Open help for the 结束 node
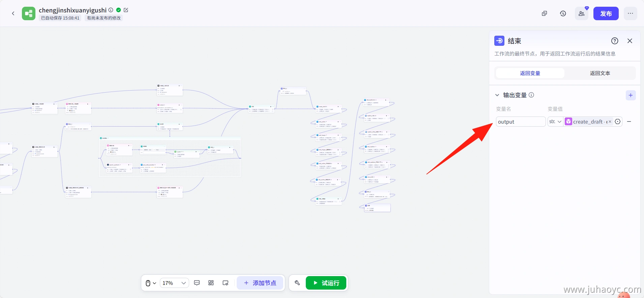This screenshot has height=298, width=644. pyautogui.click(x=615, y=41)
